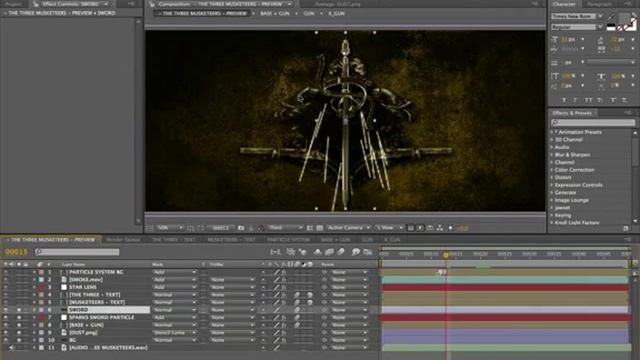Image resolution: width=640 pixels, height=360 pixels.
Task: Mute the AUDIO MUSKETEERS.wav layer
Action: click(x=12, y=348)
